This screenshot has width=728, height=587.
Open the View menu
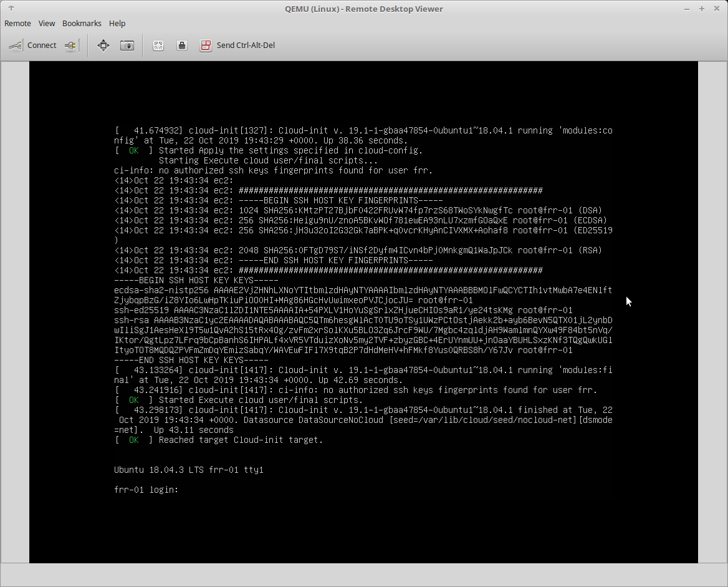(46, 23)
